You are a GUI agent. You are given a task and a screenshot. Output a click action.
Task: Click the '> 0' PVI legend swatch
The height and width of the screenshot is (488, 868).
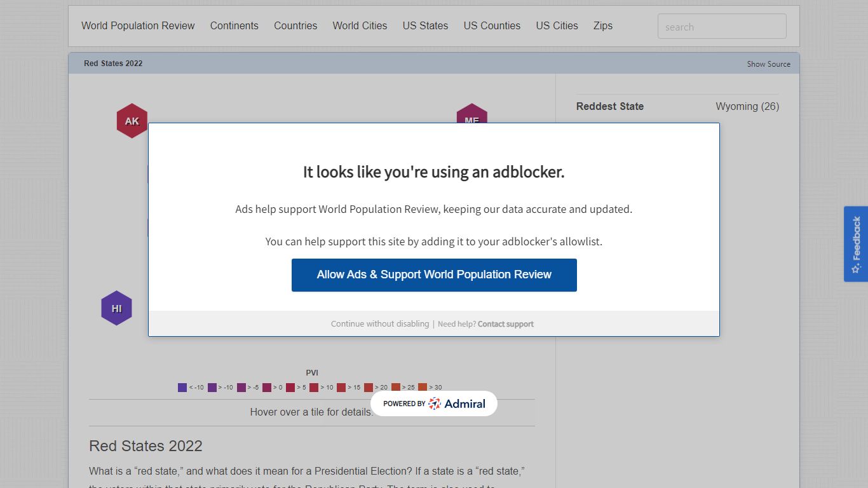(267, 387)
